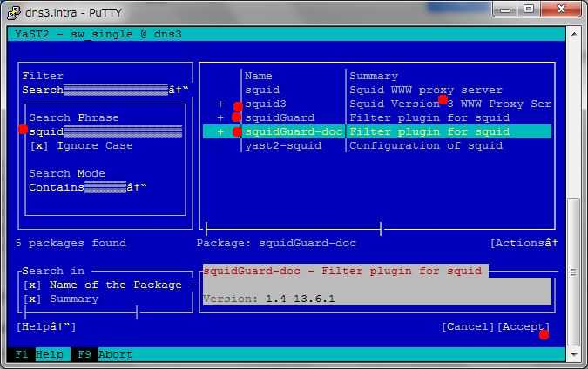This screenshot has height=369, width=588.
Task: Click the Name column header
Action: point(259,76)
